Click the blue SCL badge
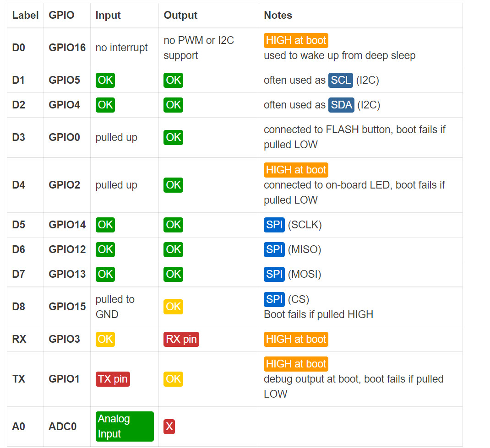 click(x=341, y=80)
